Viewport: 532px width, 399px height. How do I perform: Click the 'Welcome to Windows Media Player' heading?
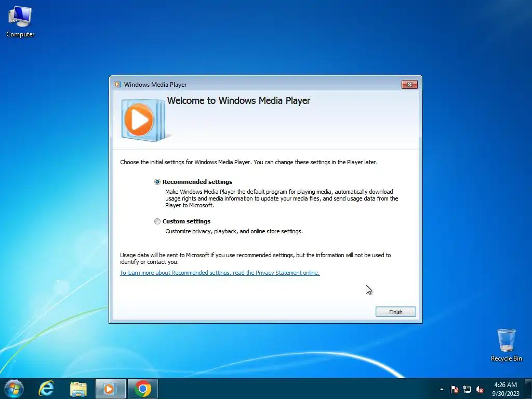(x=238, y=101)
